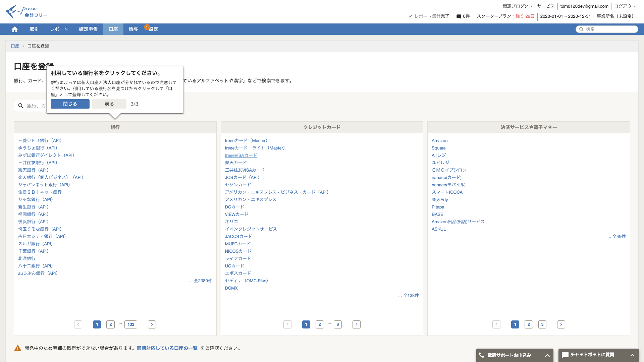Click the bank and card search field
This screenshot has height=362, width=644.
point(30,106)
